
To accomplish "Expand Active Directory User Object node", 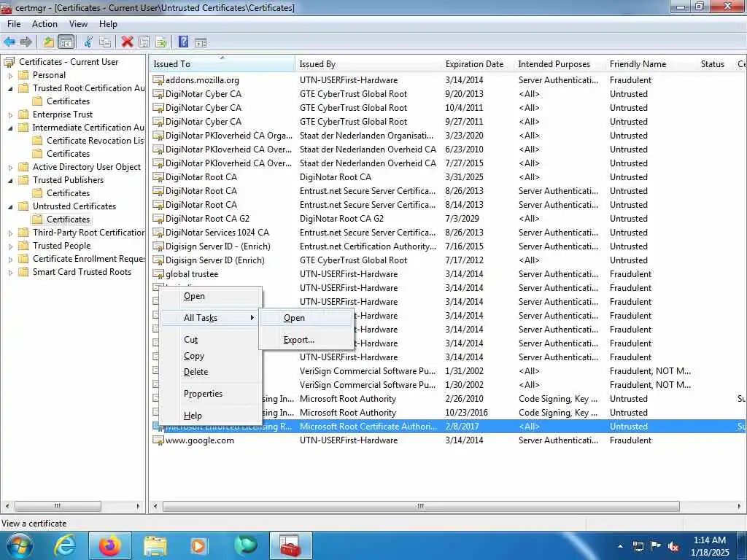I will click(10, 167).
